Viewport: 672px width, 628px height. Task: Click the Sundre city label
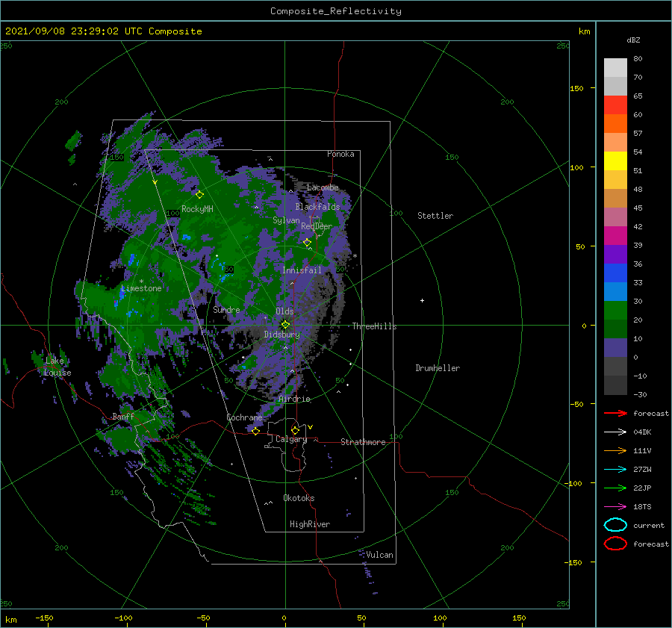tap(226, 309)
